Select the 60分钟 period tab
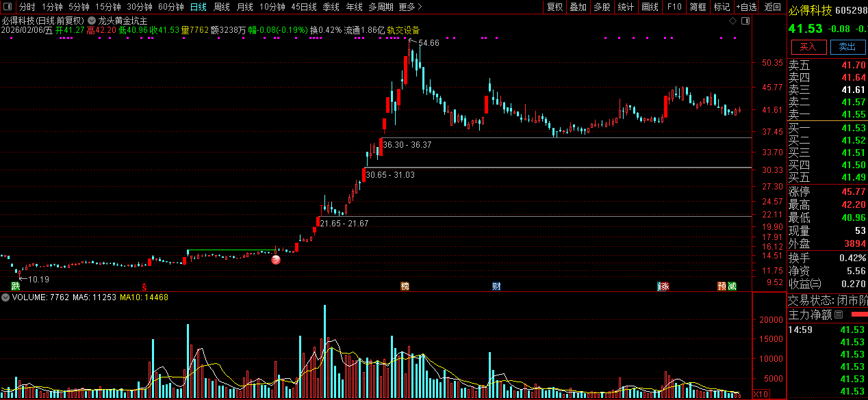The height and width of the screenshot is (400, 868). click(x=171, y=7)
